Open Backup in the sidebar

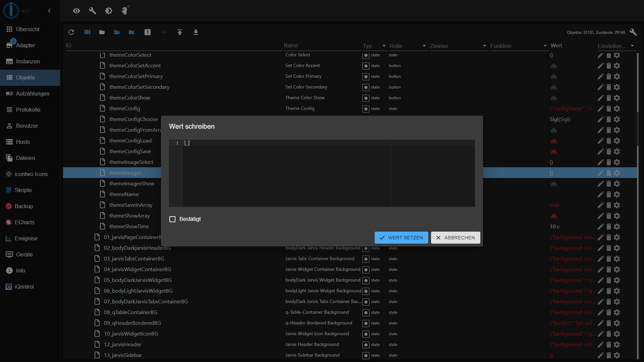pyautogui.click(x=30, y=206)
